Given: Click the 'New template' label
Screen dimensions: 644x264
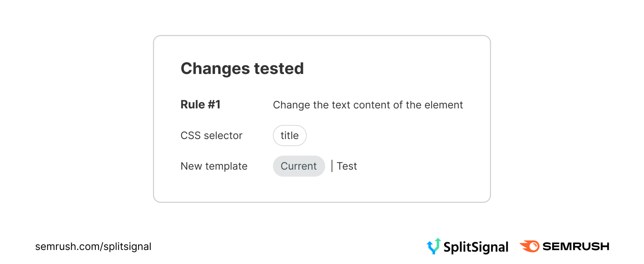Looking at the screenshot, I should [214, 166].
